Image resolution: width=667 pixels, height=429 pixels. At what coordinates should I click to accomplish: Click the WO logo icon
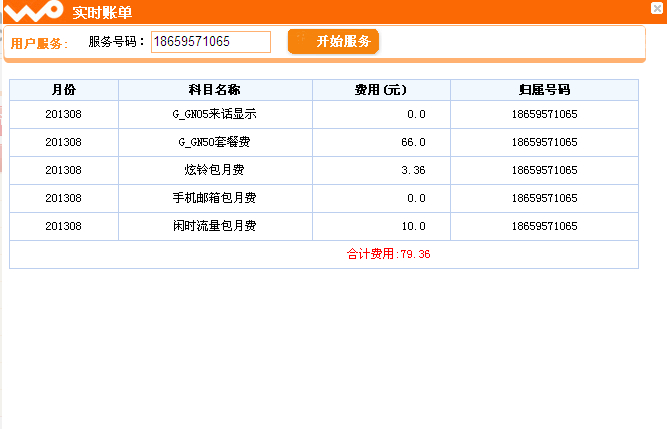click(x=33, y=11)
